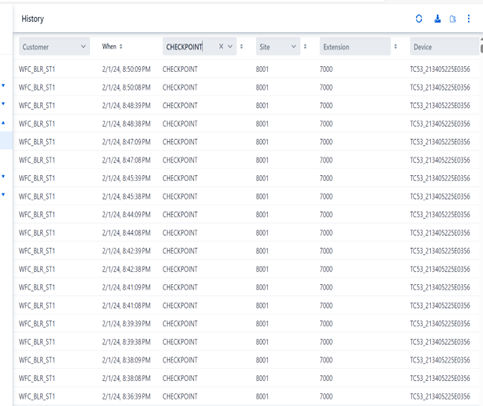The height and width of the screenshot is (406, 483).
Task: Click the export file icon
Action: pos(453,19)
